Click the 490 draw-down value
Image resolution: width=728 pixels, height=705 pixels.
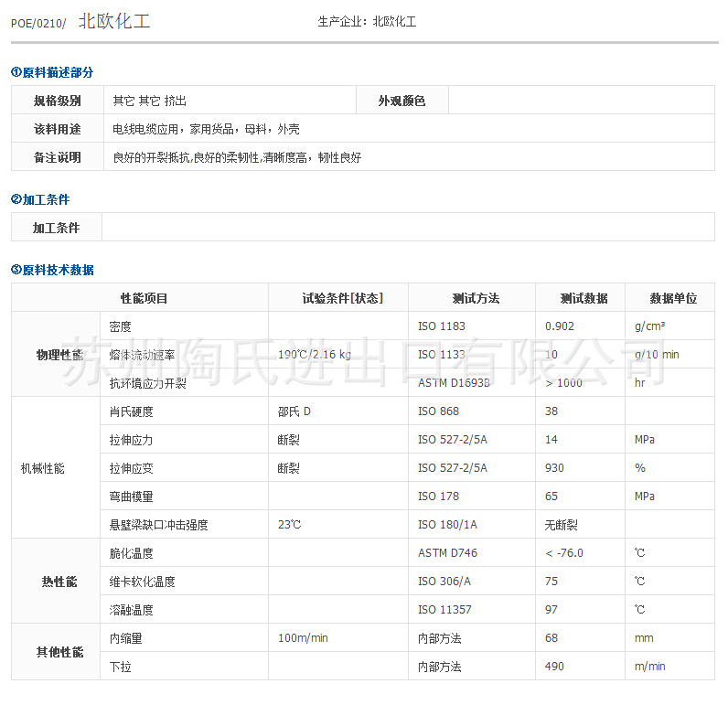click(554, 667)
